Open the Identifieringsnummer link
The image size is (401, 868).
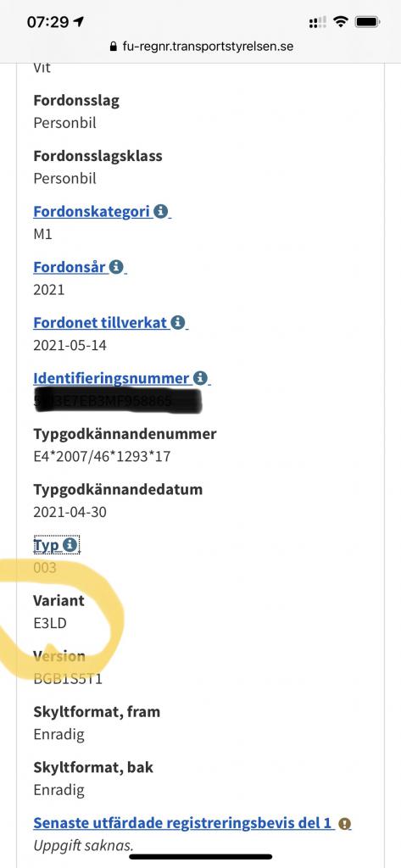pyautogui.click(x=111, y=378)
